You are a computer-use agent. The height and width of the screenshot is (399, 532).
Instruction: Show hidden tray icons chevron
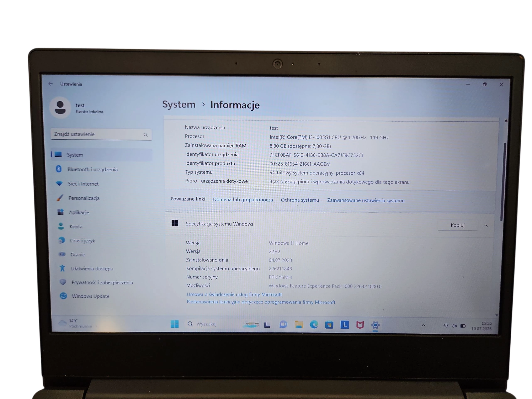click(x=424, y=325)
